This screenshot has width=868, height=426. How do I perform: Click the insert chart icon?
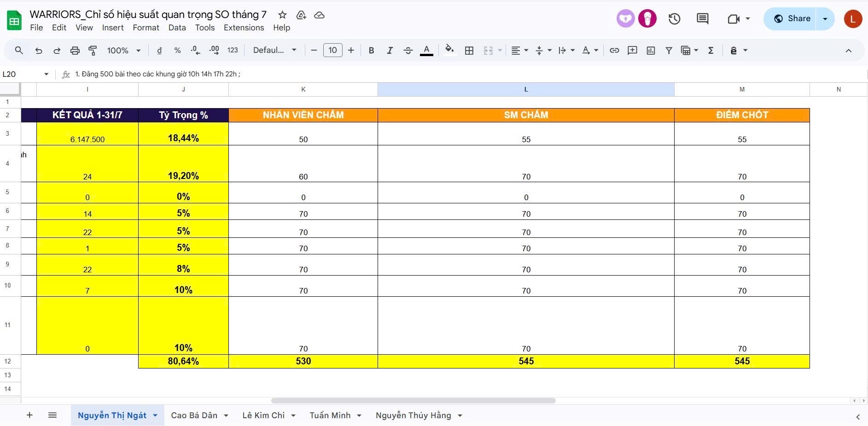tap(651, 51)
